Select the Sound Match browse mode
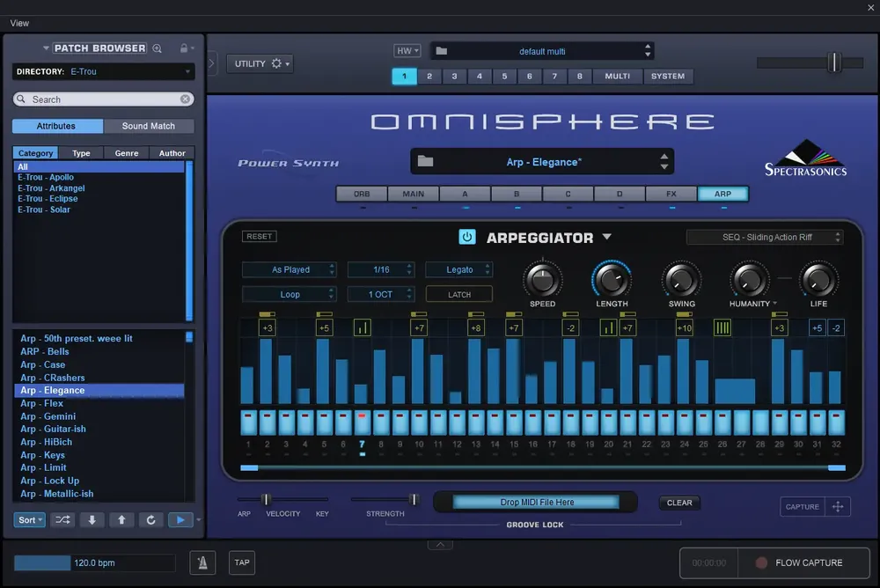Viewport: 880px width, 588px height. (x=149, y=126)
